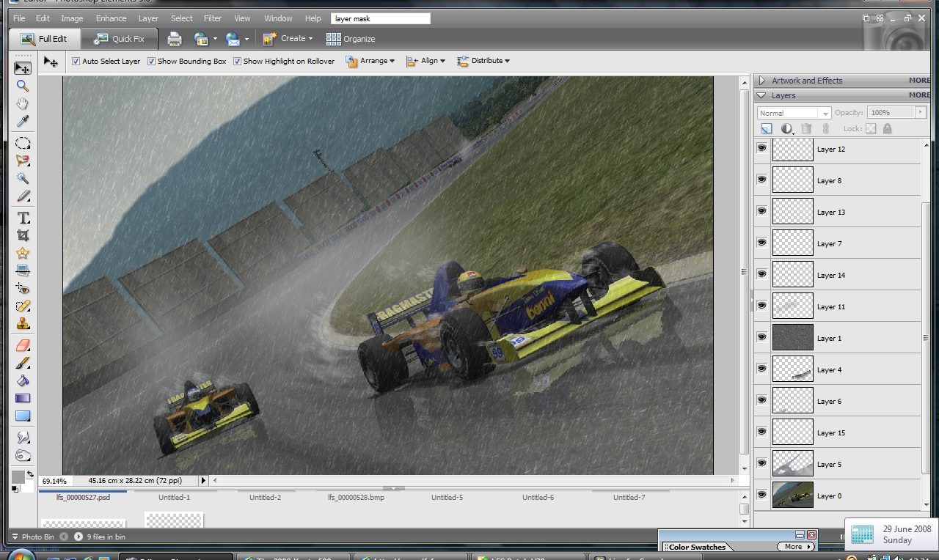Viewport: 939px width, 560px height.
Task: Hide Layer 12 with its eye icon
Action: 762,149
